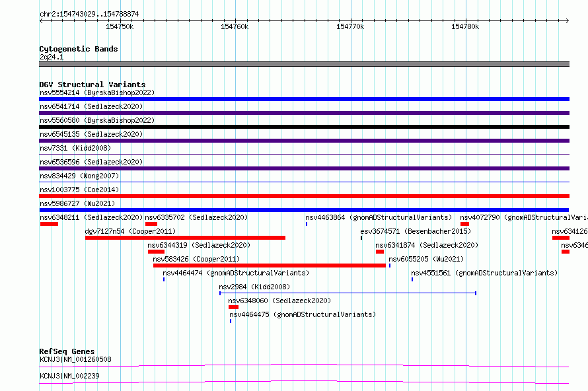The height and width of the screenshot is (391, 588).
Task: Click the chr2:154743029..154788874 coordinates text
Action: point(89,15)
